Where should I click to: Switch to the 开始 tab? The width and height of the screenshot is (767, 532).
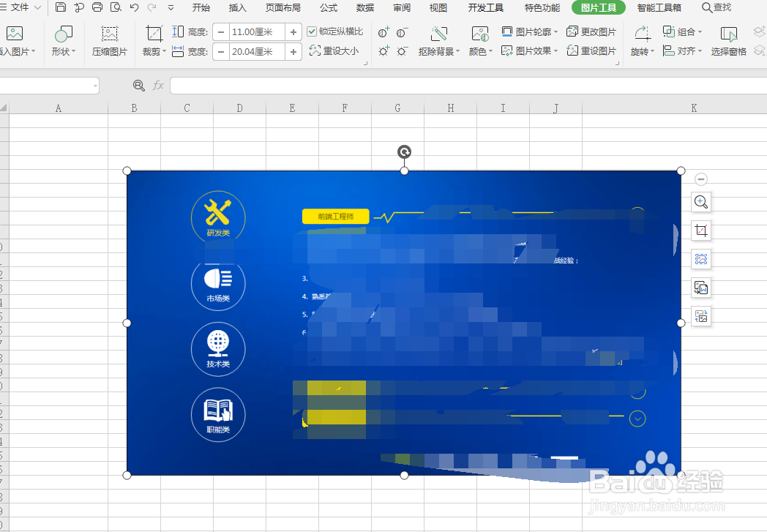(x=201, y=7)
